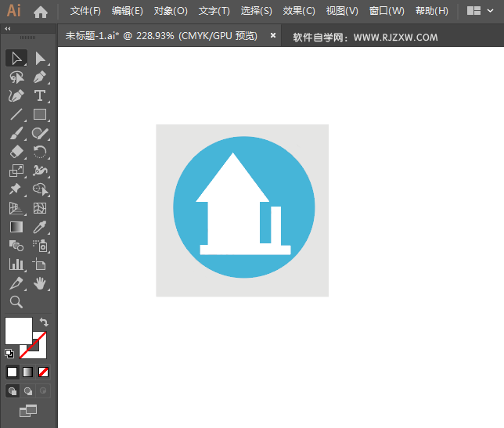
Task: Reset to default fill and stroke
Action: tap(9, 354)
